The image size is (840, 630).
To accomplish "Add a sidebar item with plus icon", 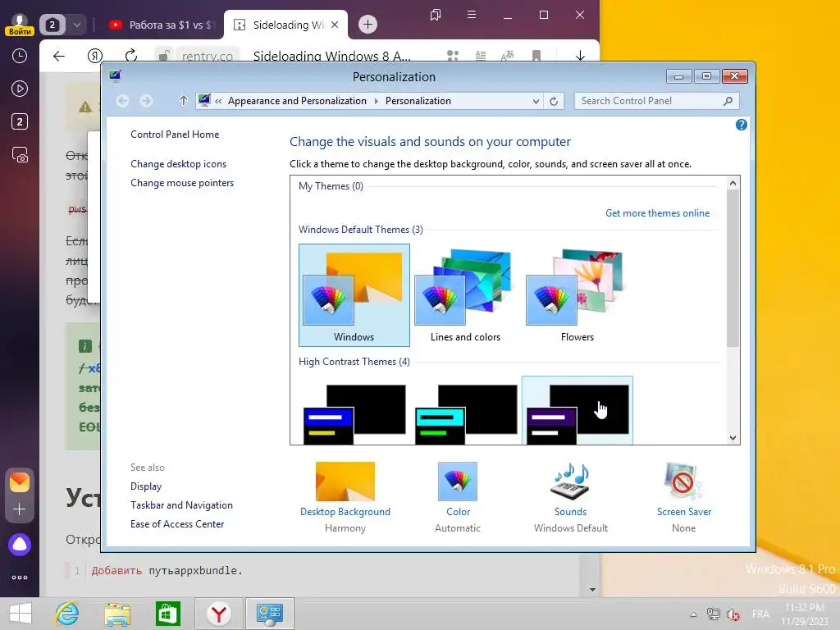I will click(x=20, y=509).
